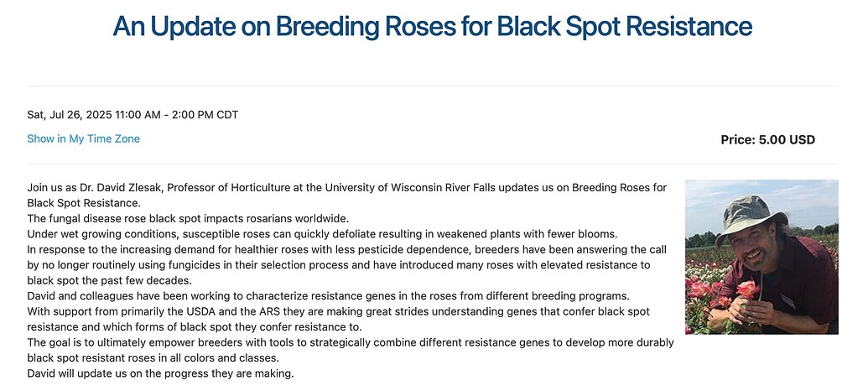Click the pink rose held in the photo

click(x=748, y=289)
